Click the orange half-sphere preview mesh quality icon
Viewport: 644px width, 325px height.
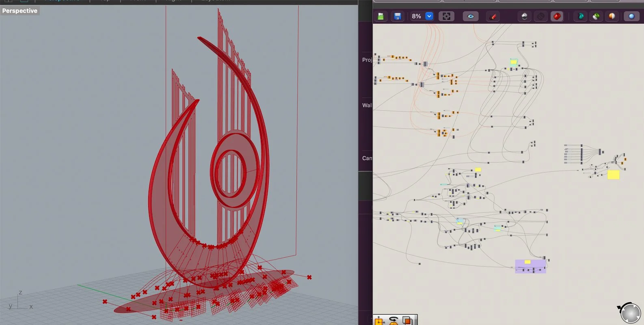612,16
